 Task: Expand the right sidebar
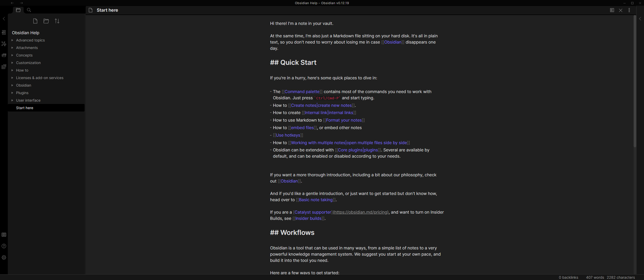pos(640,19)
